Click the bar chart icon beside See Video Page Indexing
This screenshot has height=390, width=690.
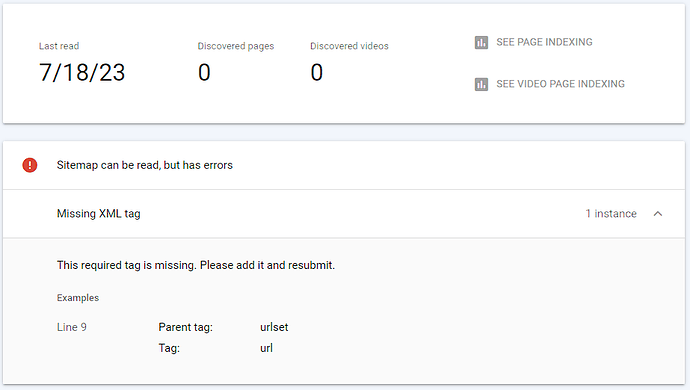tap(481, 84)
